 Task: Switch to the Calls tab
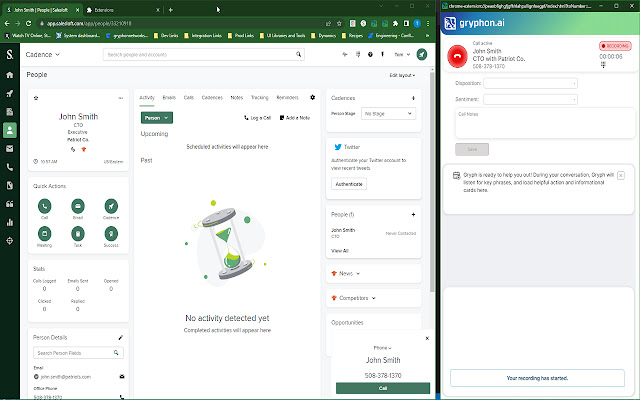tap(189, 98)
